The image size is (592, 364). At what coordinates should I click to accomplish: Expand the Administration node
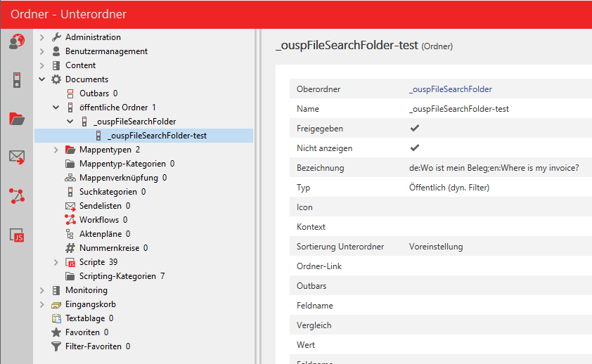[x=42, y=37]
